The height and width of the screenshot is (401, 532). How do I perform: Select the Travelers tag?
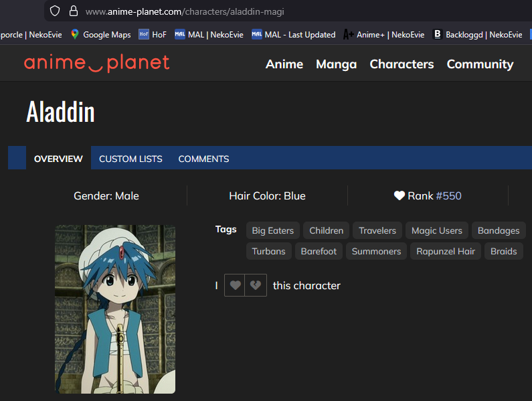[x=377, y=230]
